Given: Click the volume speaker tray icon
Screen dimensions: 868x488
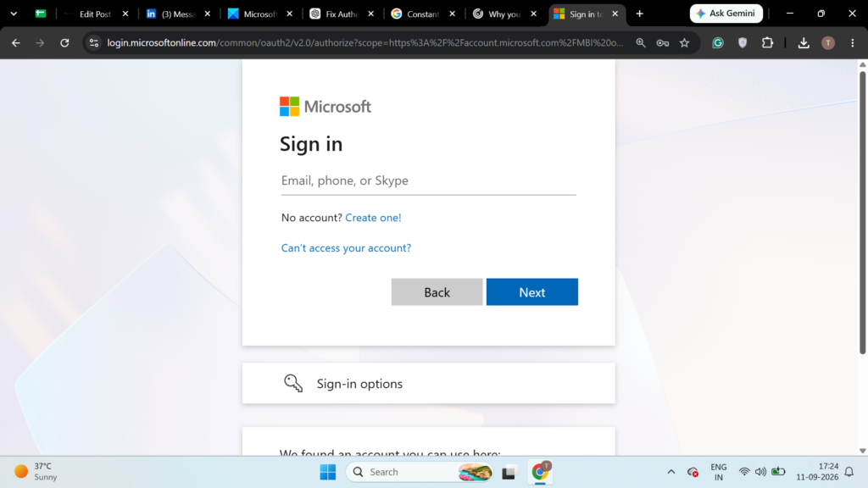Looking at the screenshot, I should tap(760, 472).
